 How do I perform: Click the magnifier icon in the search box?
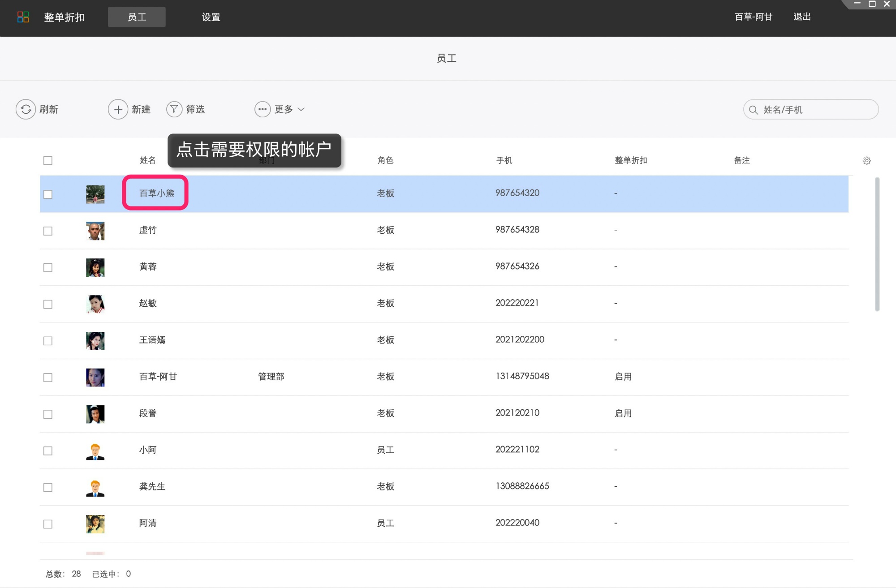pos(754,110)
